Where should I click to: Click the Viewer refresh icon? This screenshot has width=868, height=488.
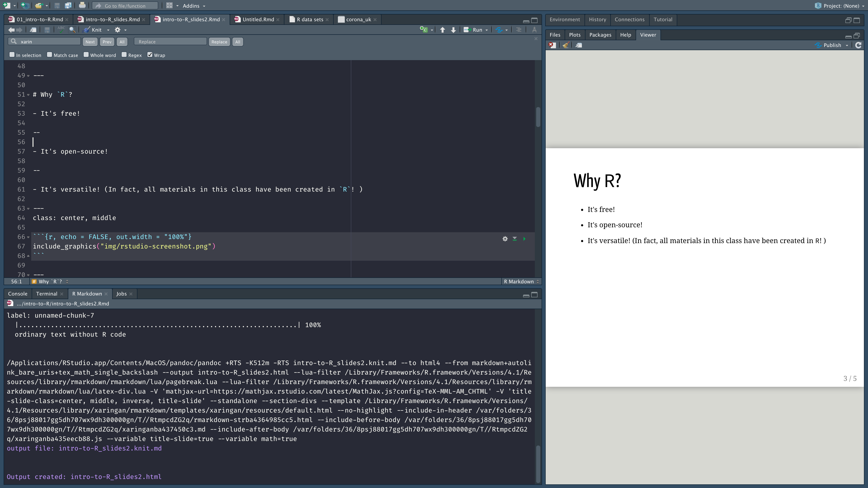coord(858,45)
